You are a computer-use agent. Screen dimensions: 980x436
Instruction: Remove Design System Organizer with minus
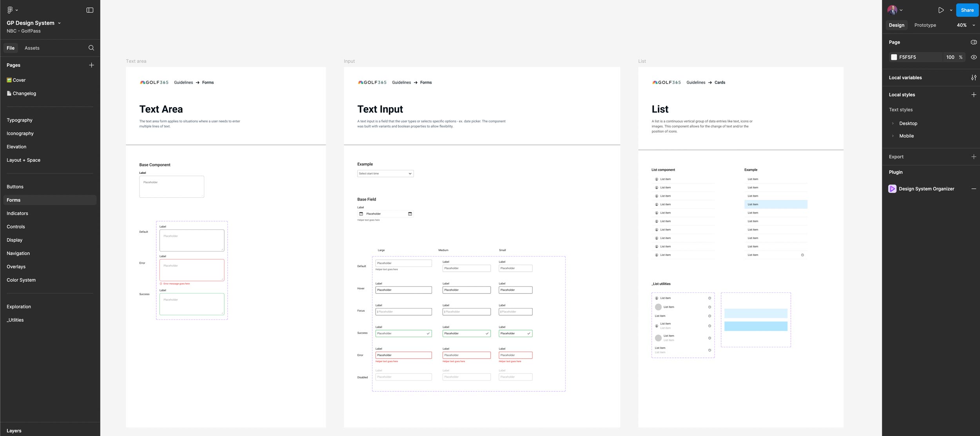coord(973,189)
